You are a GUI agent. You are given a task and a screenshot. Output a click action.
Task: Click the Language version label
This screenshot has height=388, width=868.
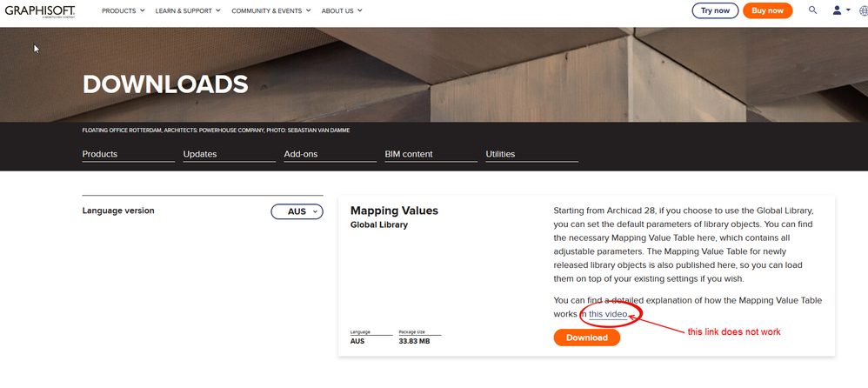[118, 211]
